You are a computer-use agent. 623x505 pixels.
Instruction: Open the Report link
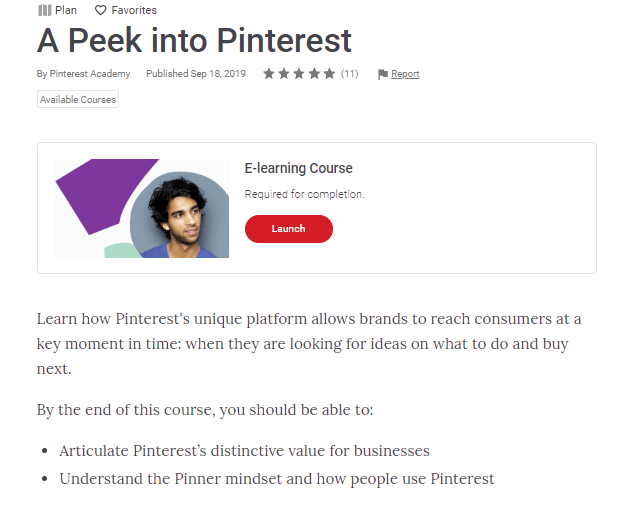point(405,74)
